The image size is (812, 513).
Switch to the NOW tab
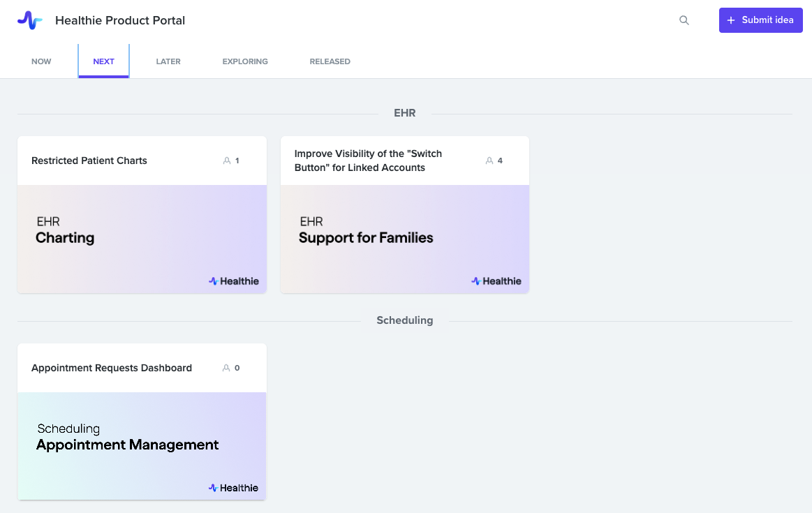(x=41, y=61)
